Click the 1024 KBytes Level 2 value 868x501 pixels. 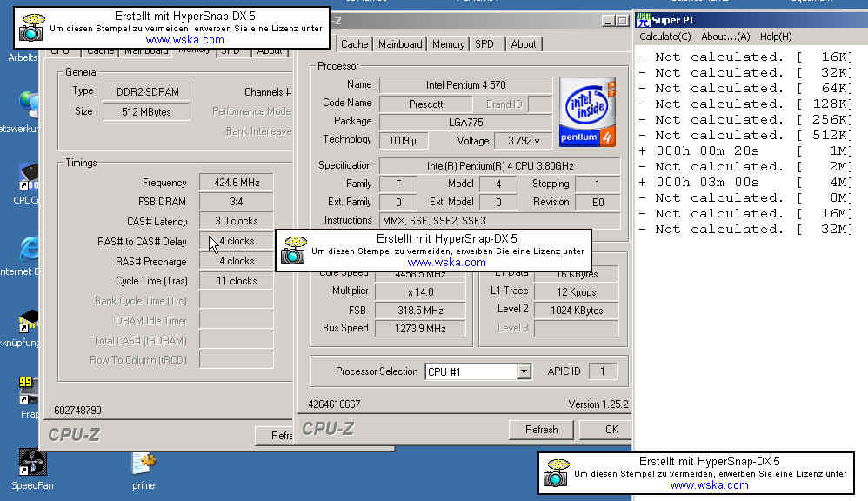[x=577, y=311]
